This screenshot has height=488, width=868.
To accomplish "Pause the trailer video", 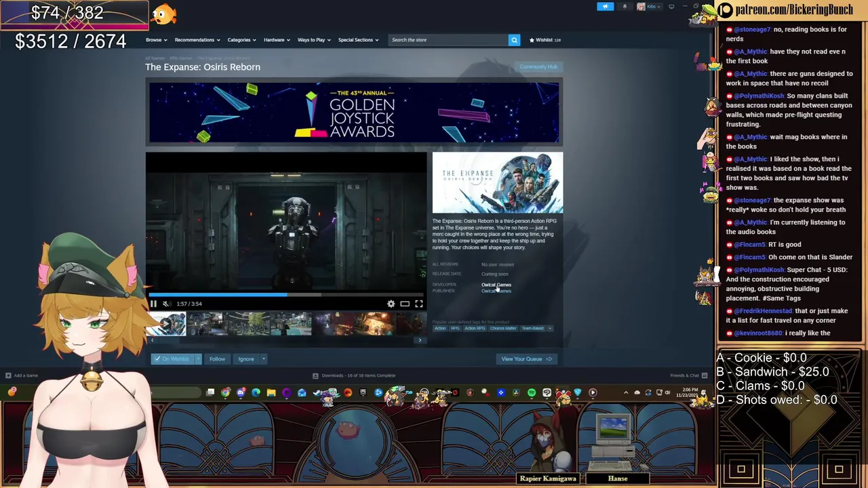I will pos(153,304).
